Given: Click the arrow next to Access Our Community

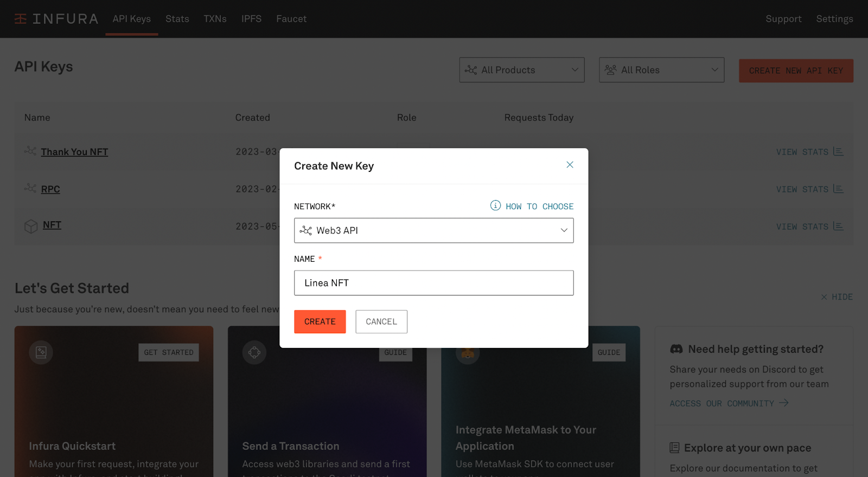Looking at the screenshot, I should click(784, 403).
